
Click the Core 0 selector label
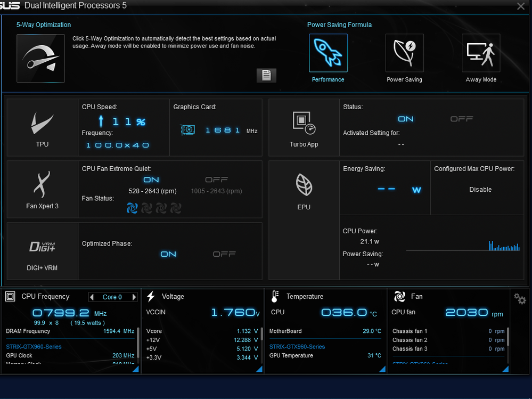pos(112,297)
